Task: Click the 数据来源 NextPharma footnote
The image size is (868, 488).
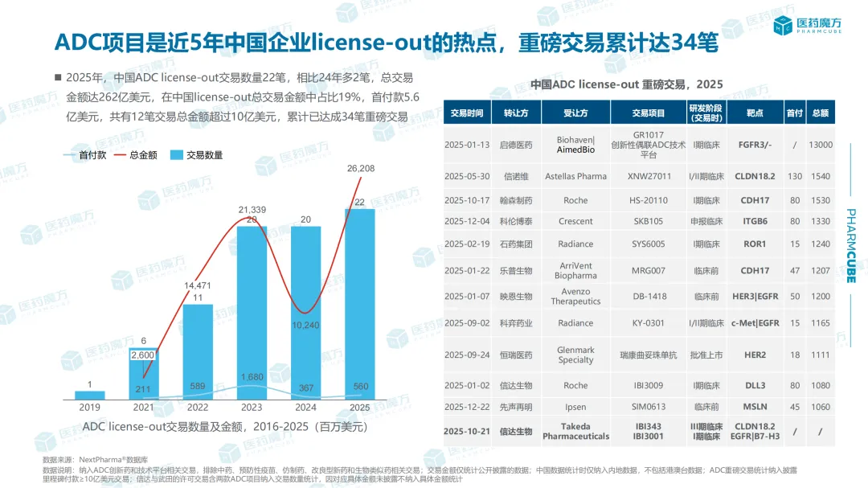Action: (95, 460)
